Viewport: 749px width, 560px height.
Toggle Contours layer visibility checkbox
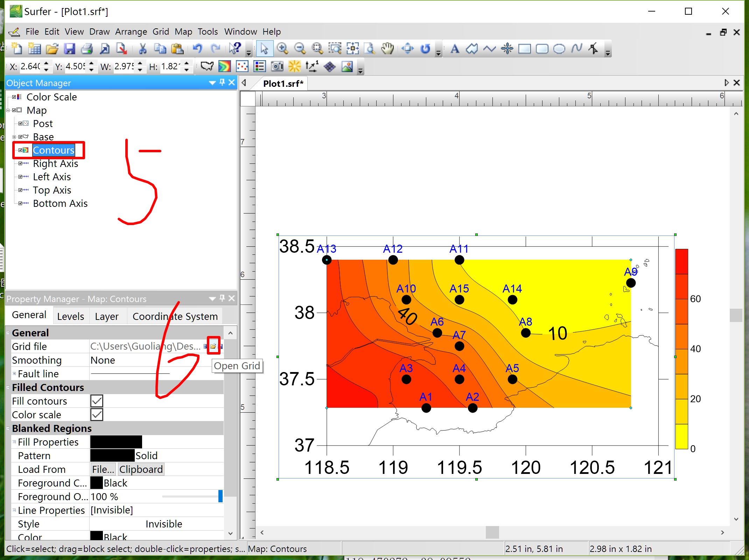pos(20,150)
